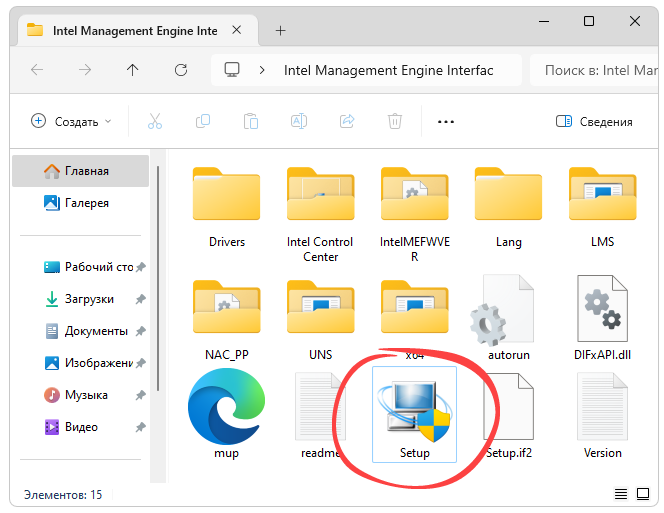Unpin Музыка using its pin icon
Viewport: 664px width, 513px height.
(141, 395)
